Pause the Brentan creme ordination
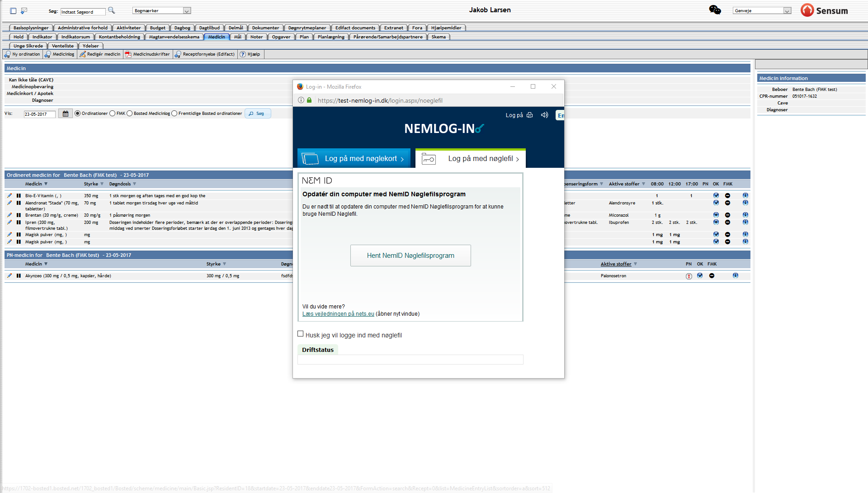The height and width of the screenshot is (493, 868). click(x=19, y=215)
